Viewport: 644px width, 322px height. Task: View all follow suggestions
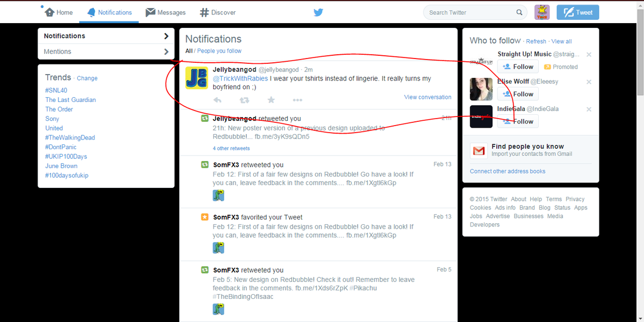pos(561,41)
